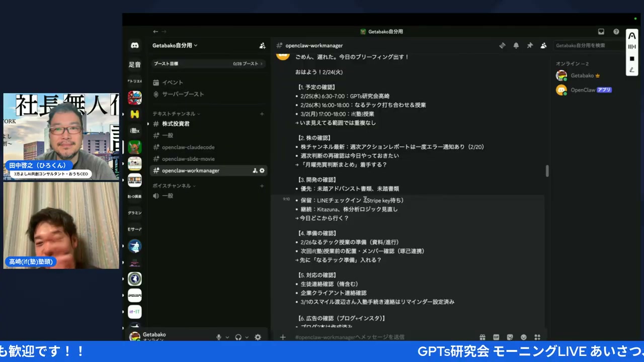The width and height of the screenshot is (644, 362).
Task: Open the sticker picker
Action: coord(510,337)
